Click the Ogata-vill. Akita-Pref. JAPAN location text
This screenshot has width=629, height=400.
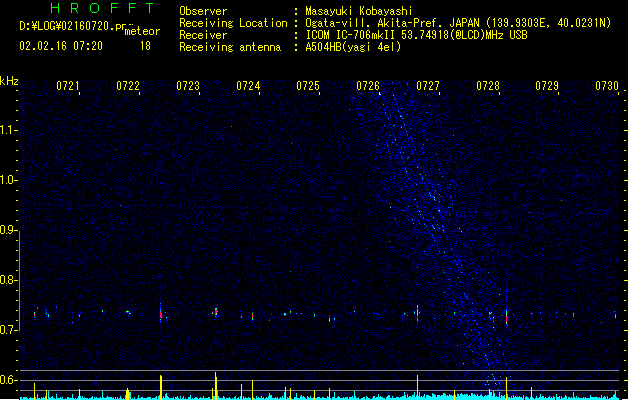click(x=458, y=23)
